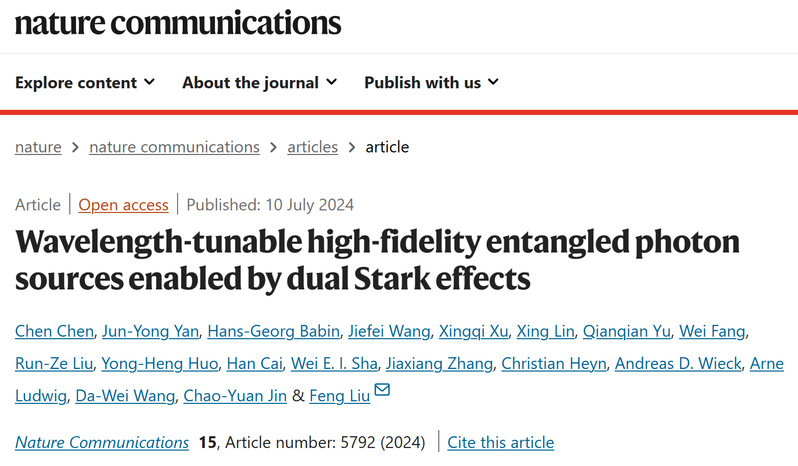Viewport: 798px width, 466px height.
Task: Open the Nature Communications journal link
Action: tap(102, 442)
